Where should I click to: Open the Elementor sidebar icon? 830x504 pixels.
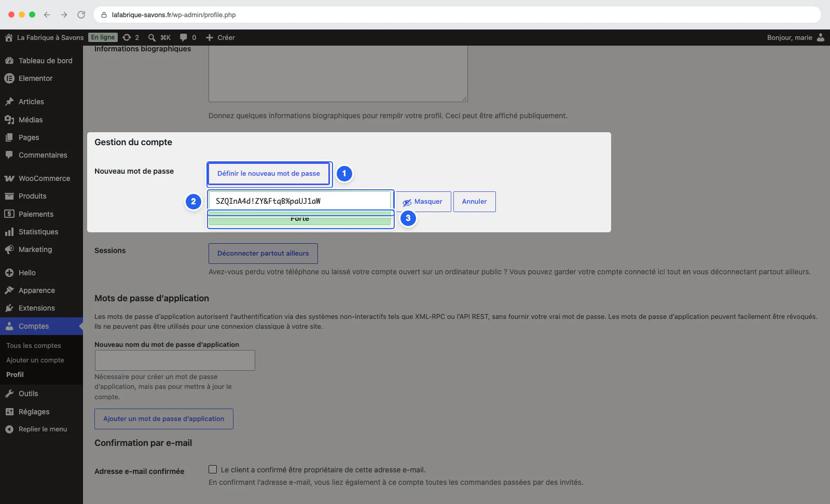[9, 78]
